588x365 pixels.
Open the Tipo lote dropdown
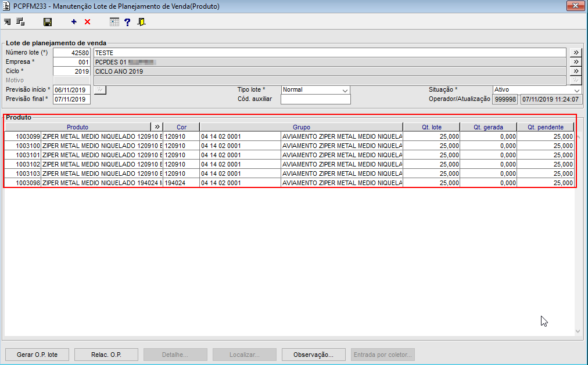pos(315,90)
